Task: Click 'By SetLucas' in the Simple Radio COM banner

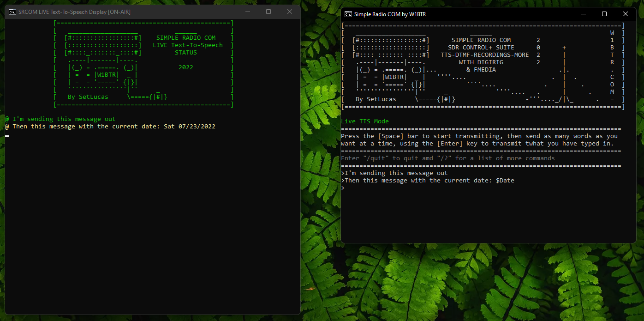Action: [376, 99]
